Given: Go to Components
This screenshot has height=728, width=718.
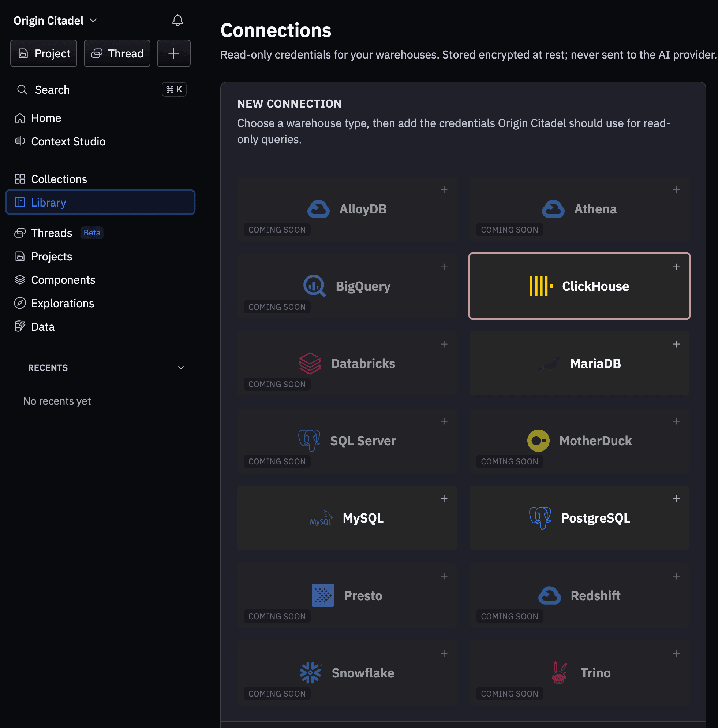Looking at the screenshot, I should coord(101,280).
